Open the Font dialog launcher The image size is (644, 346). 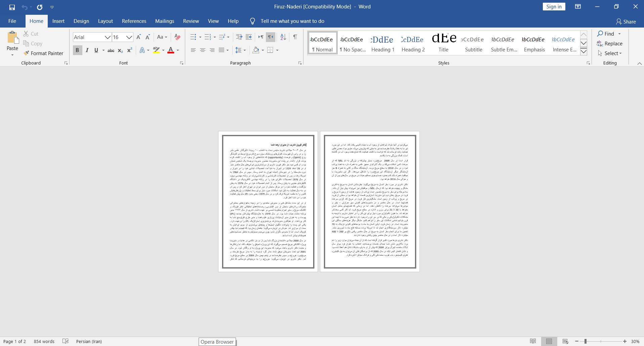(x=182, y=63)
